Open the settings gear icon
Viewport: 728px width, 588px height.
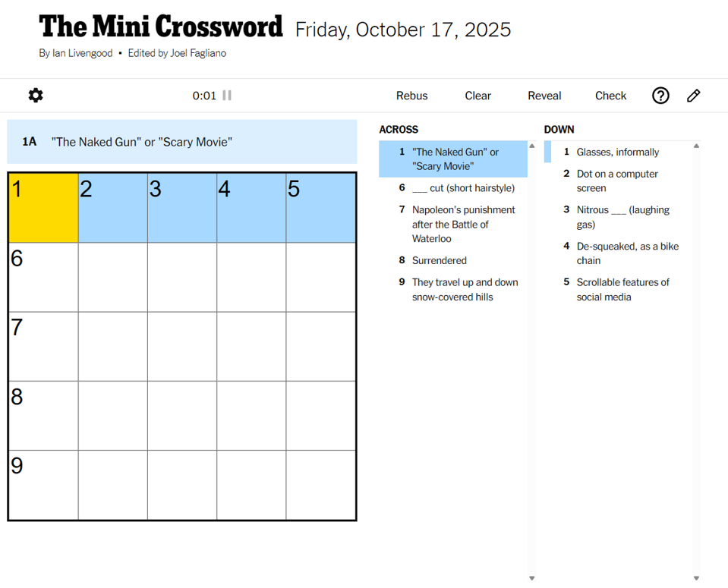point(35,96)
